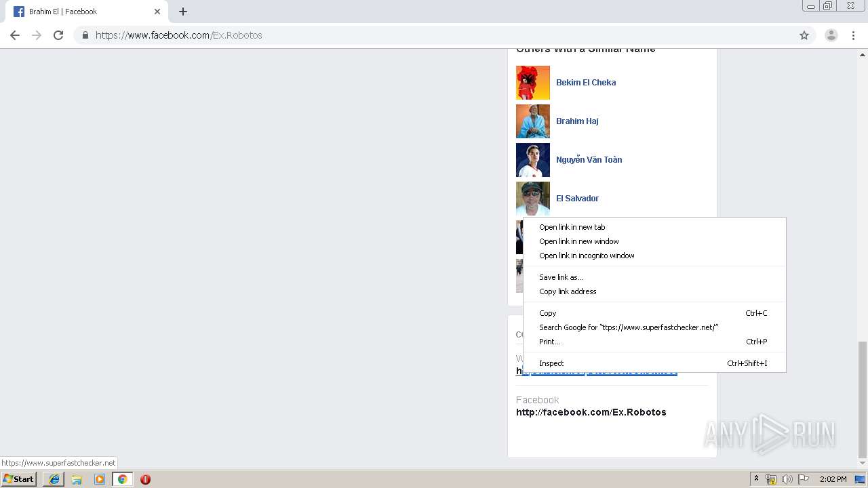Switch to Chrome in the taskbar
The height and width of the screenshot is (488, 868).
[122, 479]
